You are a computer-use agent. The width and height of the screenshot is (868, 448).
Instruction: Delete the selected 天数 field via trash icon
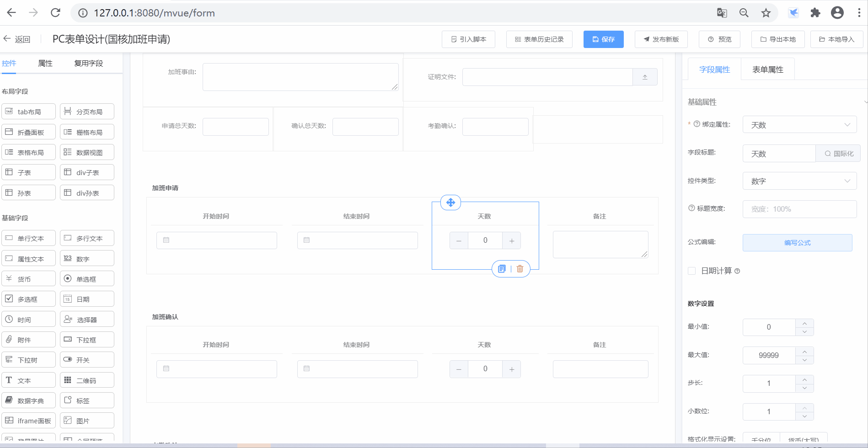tap(520, 269)
